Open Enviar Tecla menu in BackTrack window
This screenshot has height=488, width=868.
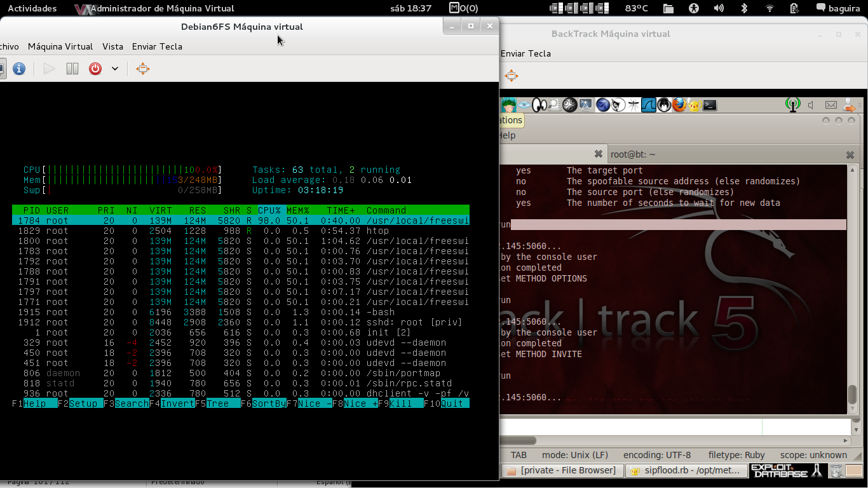[526, 53]
